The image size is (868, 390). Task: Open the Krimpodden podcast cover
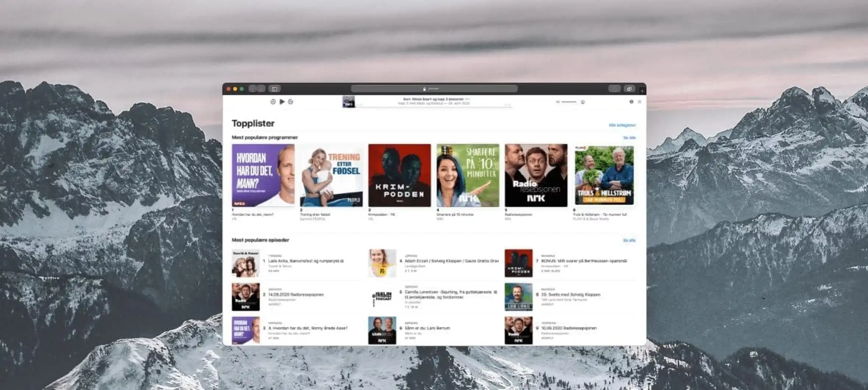(399, 175)
